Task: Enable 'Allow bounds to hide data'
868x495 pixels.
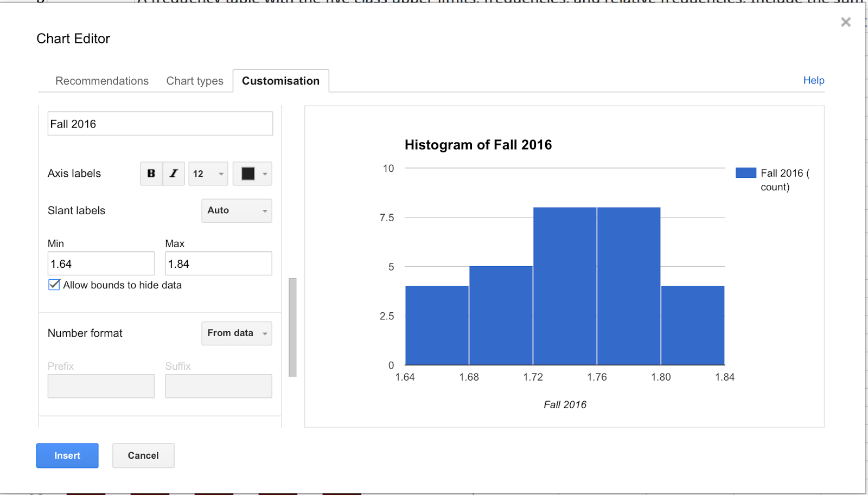Action: pos(54,284)
